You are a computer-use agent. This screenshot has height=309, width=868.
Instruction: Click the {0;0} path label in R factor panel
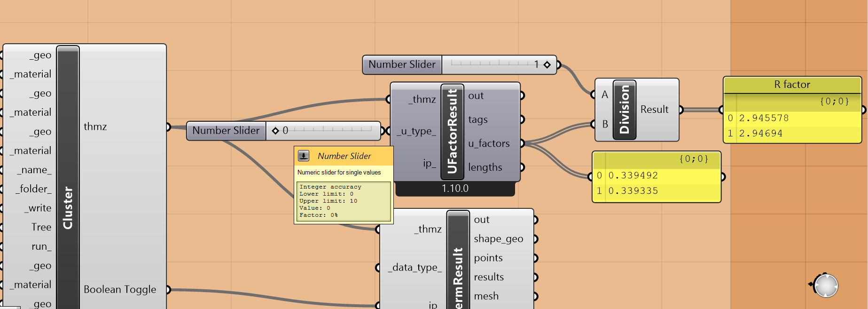point(834,101)
